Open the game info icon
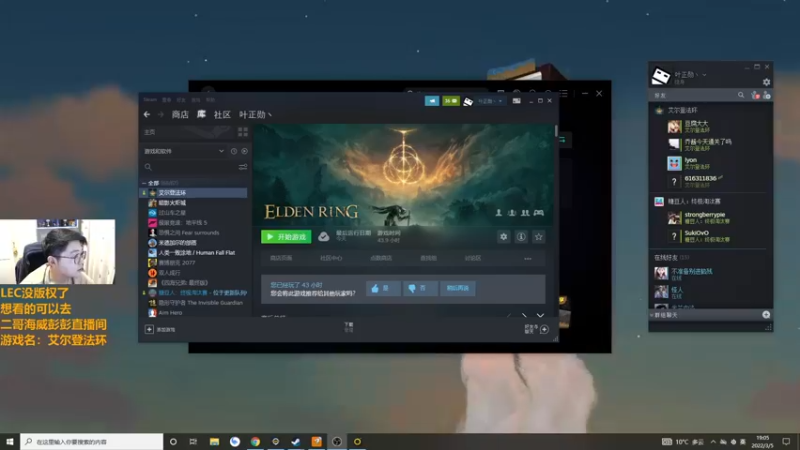 521,237
